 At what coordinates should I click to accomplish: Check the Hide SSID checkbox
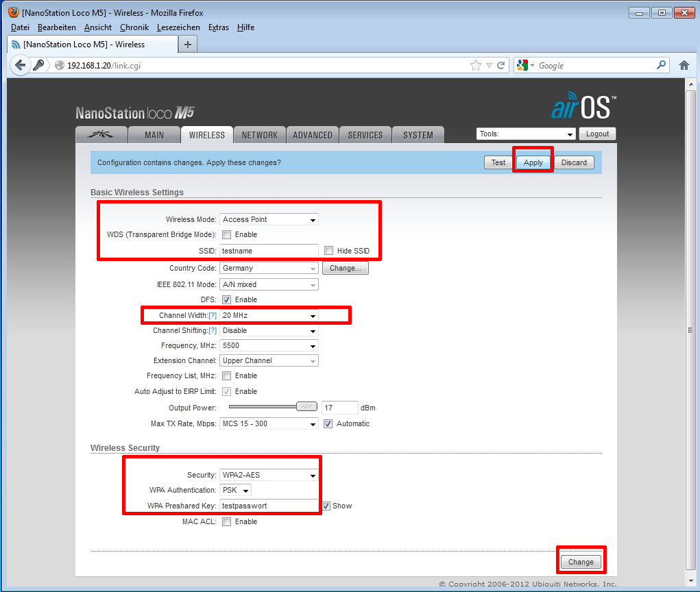point(329,251)
